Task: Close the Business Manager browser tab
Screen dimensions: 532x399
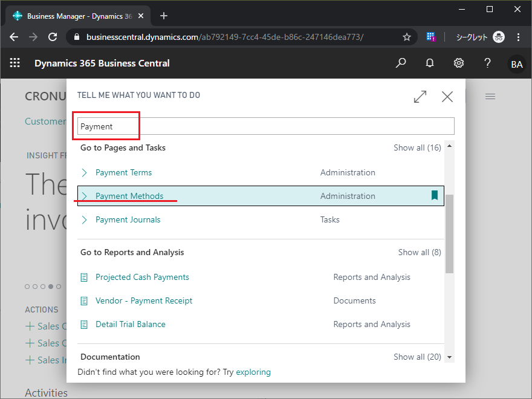Action: pyautogui.click(x=141, y=16)
